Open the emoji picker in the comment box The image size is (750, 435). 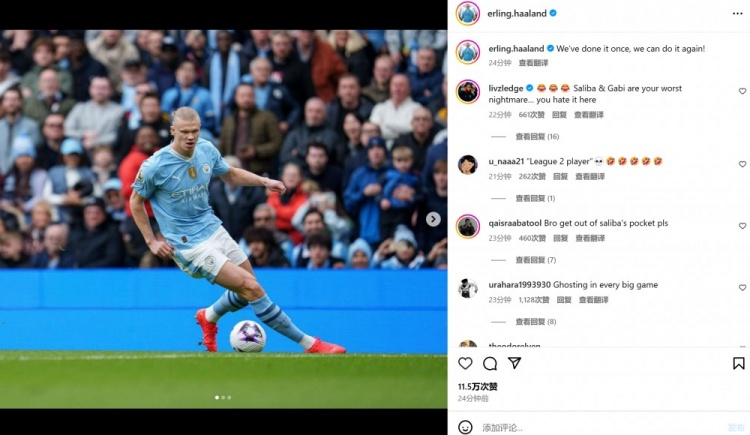pos(465,427)
